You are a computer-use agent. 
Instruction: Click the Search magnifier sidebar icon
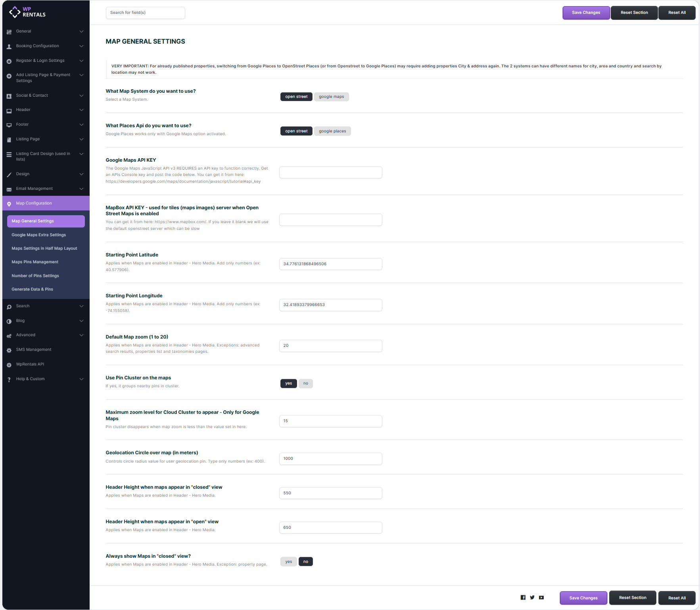[9, 306]
